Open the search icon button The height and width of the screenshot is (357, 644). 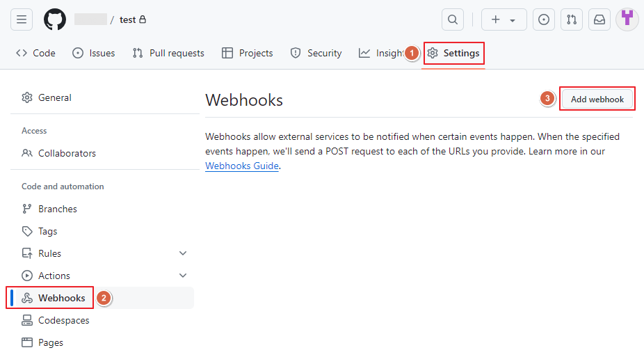coord(453,19)
